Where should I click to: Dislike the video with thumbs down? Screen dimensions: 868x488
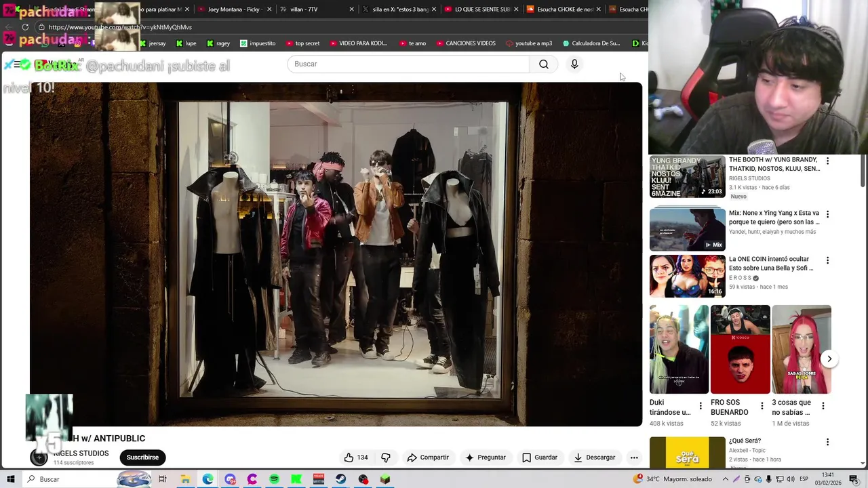pos(386,457)
